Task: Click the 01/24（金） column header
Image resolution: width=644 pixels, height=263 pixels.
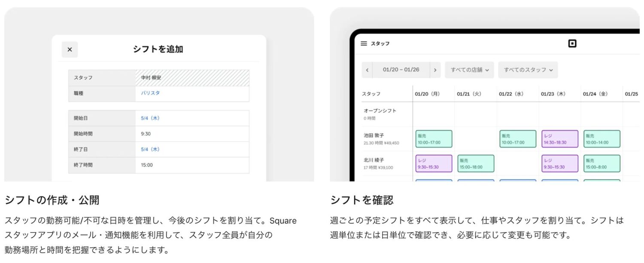Action: pos(595,94)
